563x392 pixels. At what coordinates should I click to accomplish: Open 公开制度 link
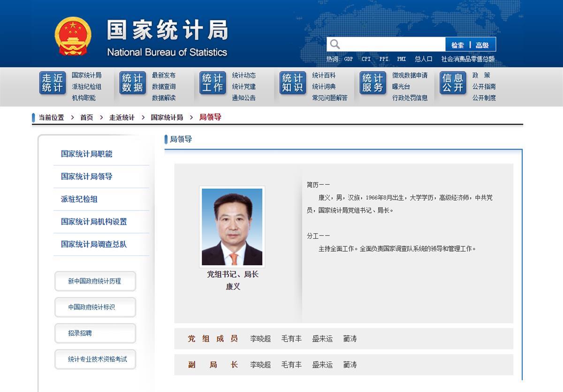[x=484, y=98]
